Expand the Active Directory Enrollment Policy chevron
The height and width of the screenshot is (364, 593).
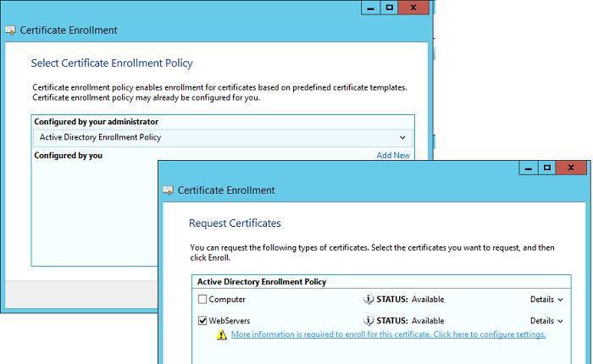(402, 138)
